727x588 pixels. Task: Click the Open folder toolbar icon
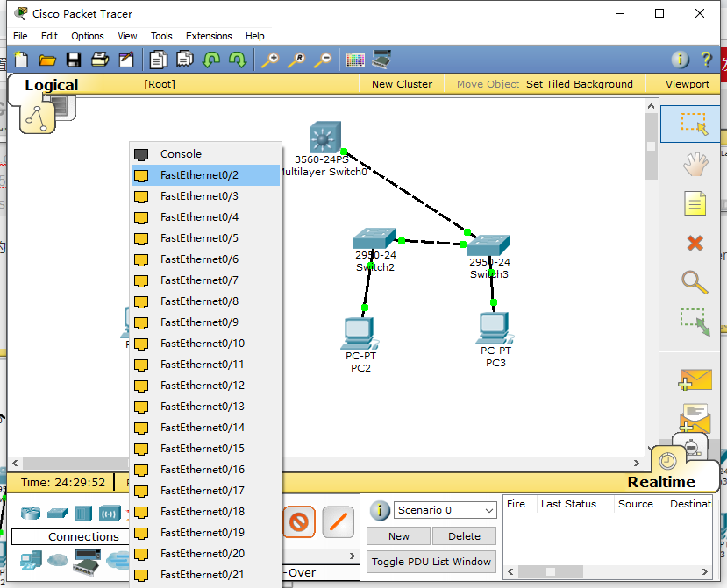[x=47, y=60]
